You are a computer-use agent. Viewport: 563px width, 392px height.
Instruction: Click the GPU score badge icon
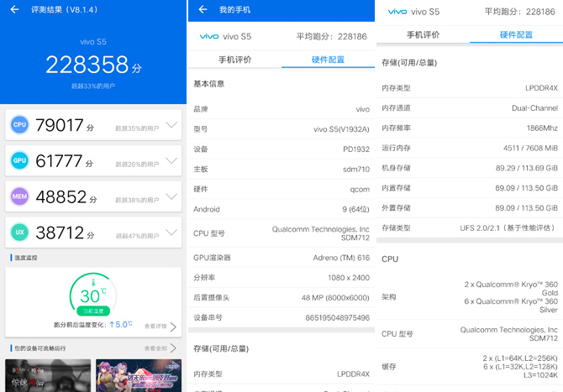point(19,160)
